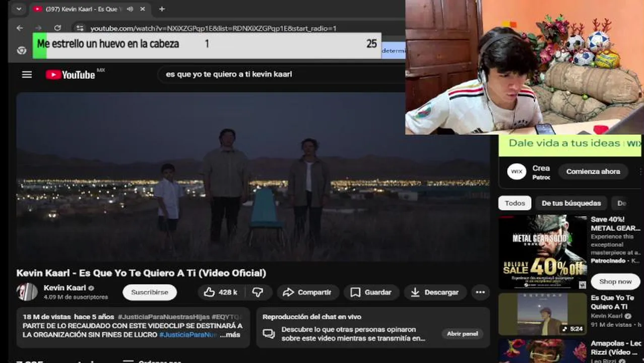
Task: Expand the description with ...más
Action: coord(230,335)
